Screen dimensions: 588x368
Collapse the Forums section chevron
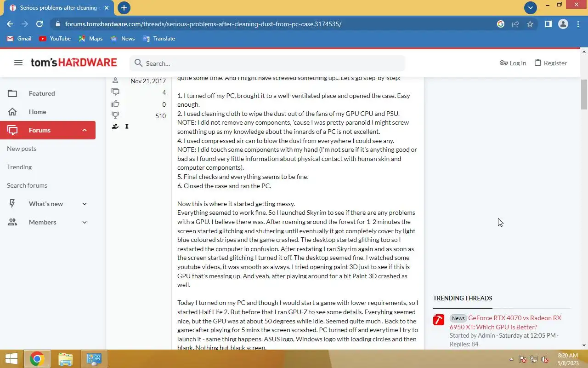click(x=85, y=130)
